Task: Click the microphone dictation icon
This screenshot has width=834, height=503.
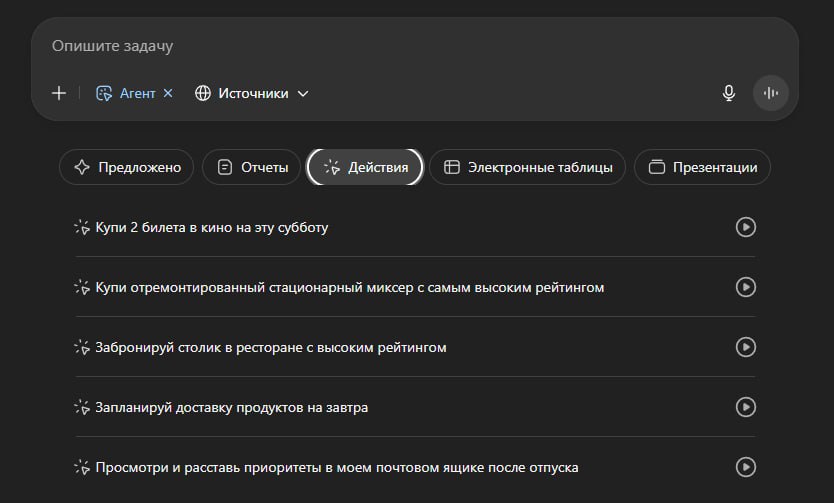Action: click(729, 93)
